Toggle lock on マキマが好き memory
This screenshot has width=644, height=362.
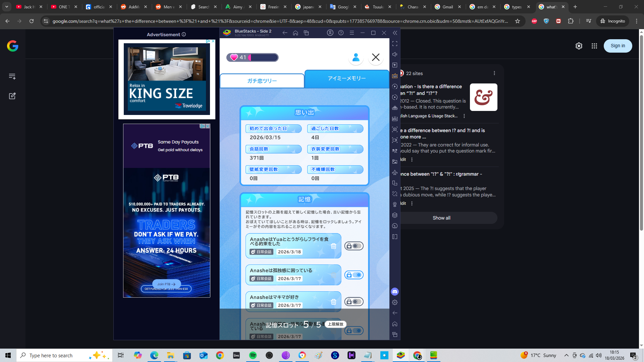tap(354, 302)
